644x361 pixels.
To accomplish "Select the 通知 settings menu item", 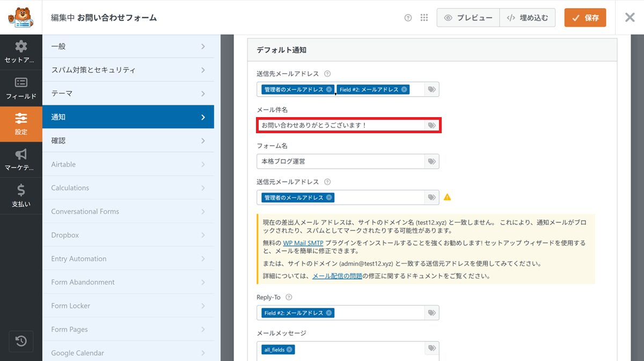I will point(128,117).
